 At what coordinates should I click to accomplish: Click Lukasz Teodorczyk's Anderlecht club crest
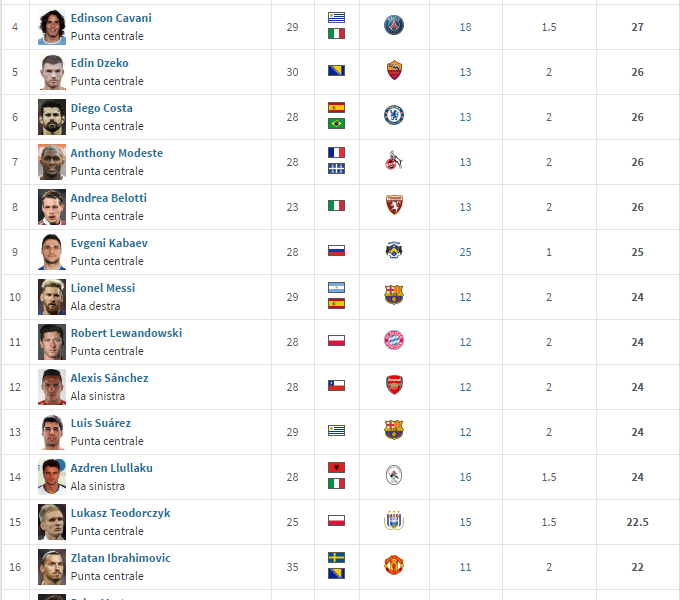tap(394, 521)
